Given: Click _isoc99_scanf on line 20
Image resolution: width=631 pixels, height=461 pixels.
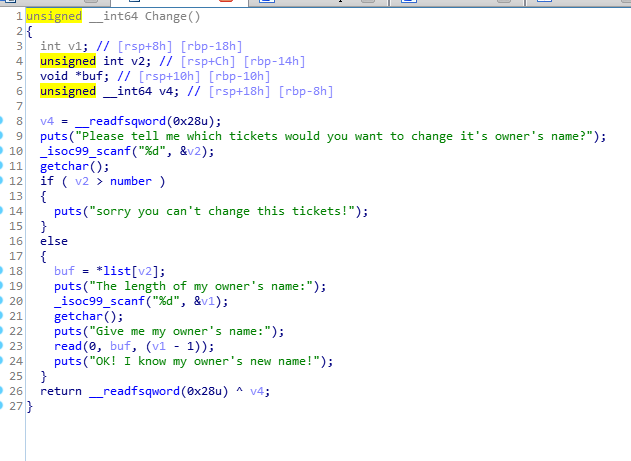Looking at the screenshot, I should pos(99,301).
